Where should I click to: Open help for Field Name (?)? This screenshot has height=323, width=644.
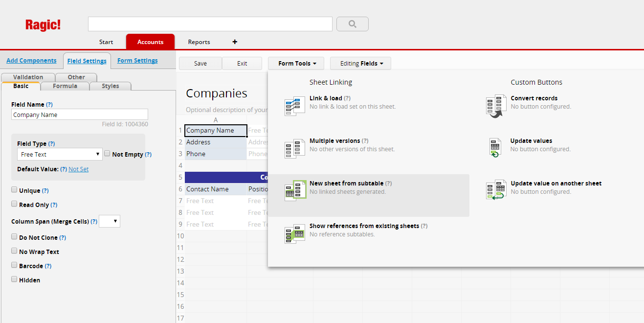tap(49, 105)
